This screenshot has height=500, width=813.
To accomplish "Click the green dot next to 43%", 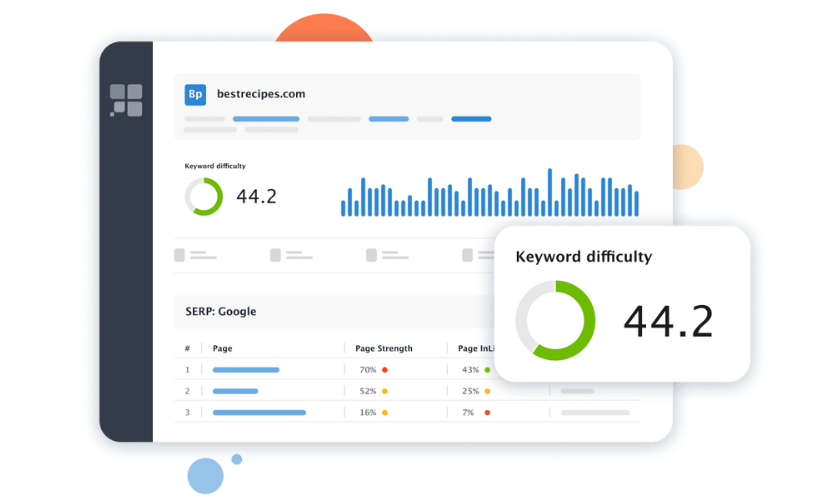I will [487, 370].
